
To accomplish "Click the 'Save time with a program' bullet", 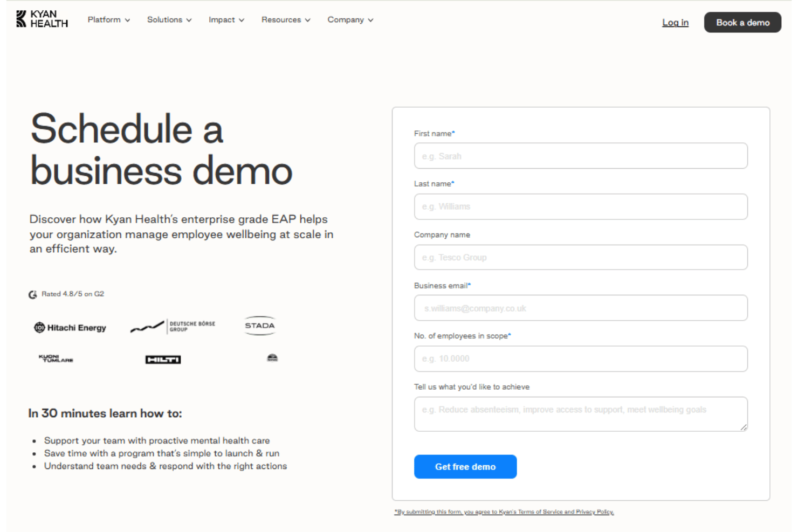I will tap(162, 453).
